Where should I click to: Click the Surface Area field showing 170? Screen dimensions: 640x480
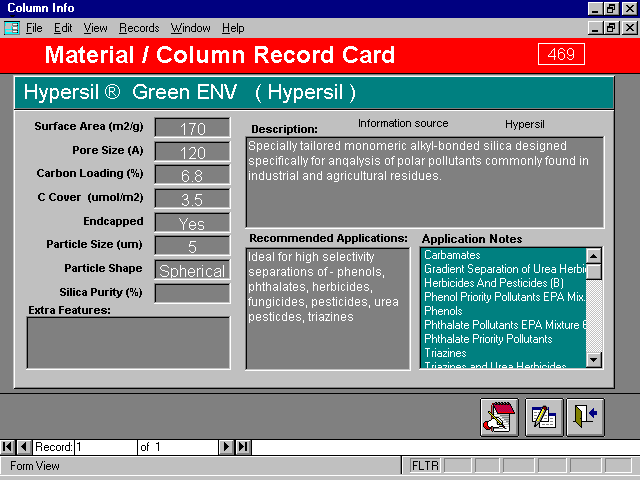click(x=192, y=128)
